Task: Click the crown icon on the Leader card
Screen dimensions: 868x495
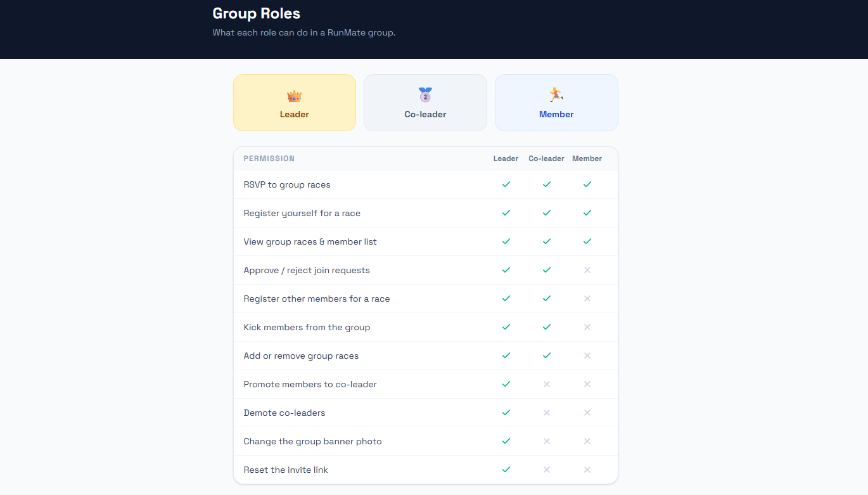Action: [x=294, y=96]
